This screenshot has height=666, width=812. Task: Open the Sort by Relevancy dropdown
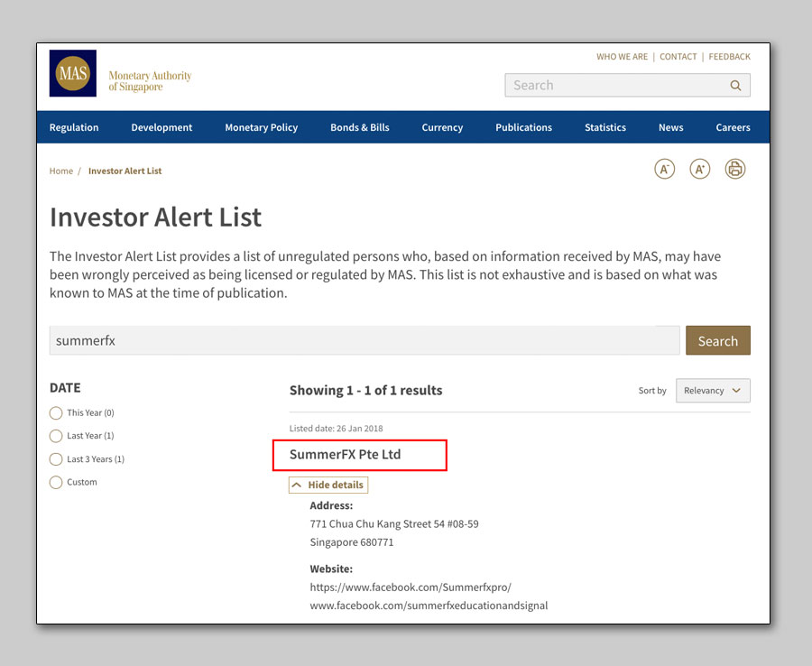point(713,391)
